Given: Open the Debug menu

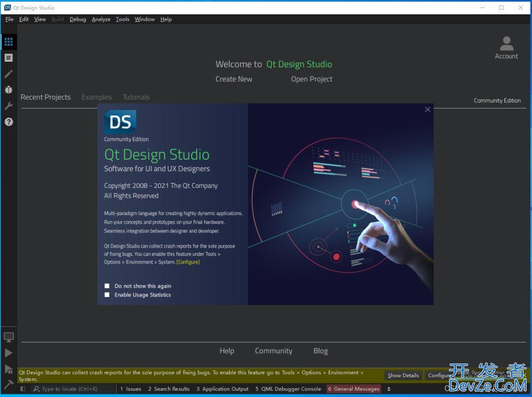Looking at the screenshot, I should point(78,19).
